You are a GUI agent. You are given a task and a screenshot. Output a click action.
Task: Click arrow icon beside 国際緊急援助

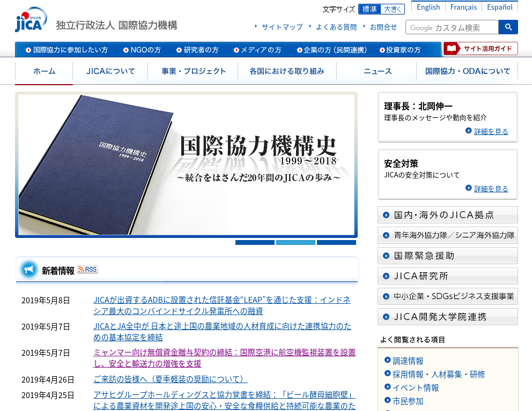[x=386, y=256]
